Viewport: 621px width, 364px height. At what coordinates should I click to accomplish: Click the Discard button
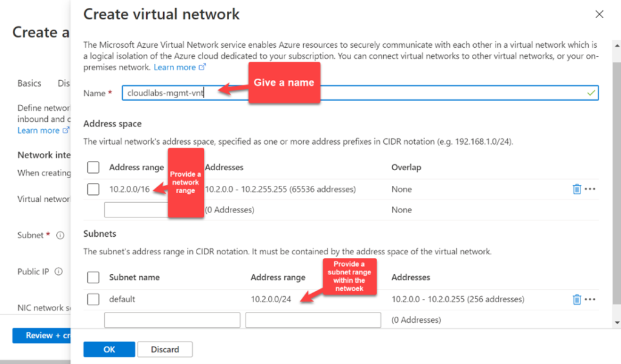point(165,349)
